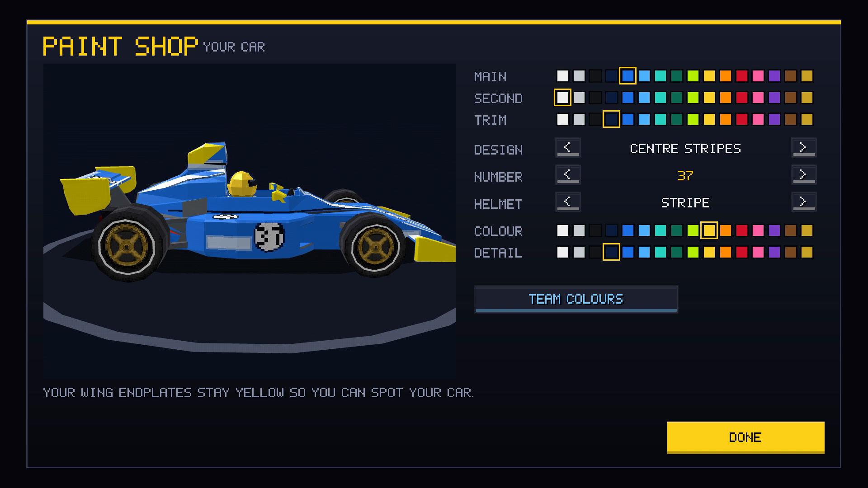Set helmet Colour to red
The width and height of the screenshot is (868, 488).
tap(742, 230)
